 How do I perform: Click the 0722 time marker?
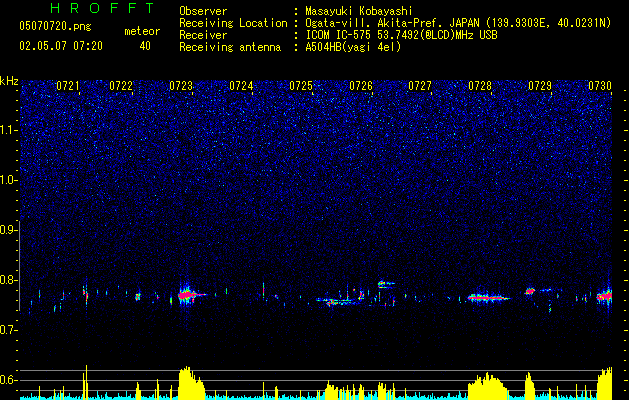pyautogui.click(x=121, y=85)
